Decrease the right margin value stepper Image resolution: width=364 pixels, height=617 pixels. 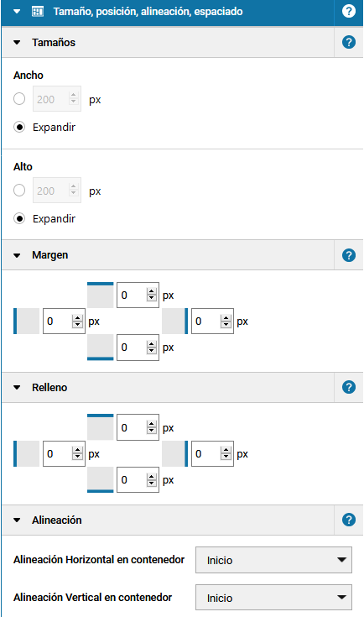226,324
